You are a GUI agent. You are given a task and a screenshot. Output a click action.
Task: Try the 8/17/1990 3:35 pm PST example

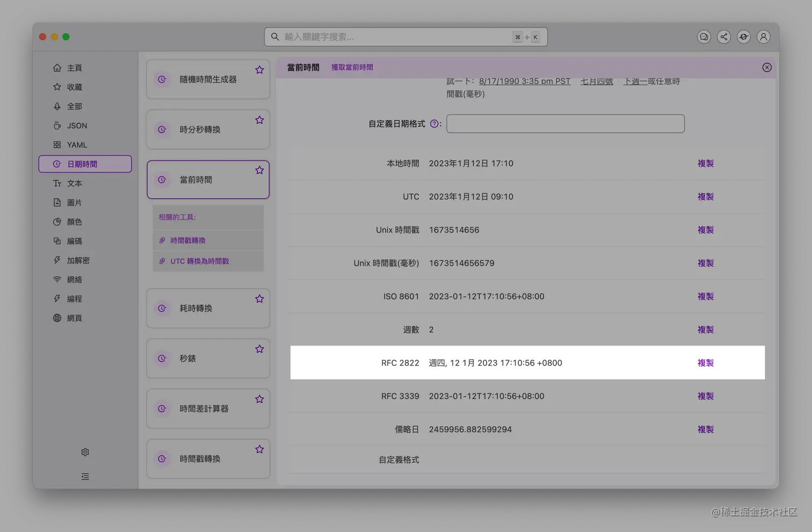click(x=525, y=82)
